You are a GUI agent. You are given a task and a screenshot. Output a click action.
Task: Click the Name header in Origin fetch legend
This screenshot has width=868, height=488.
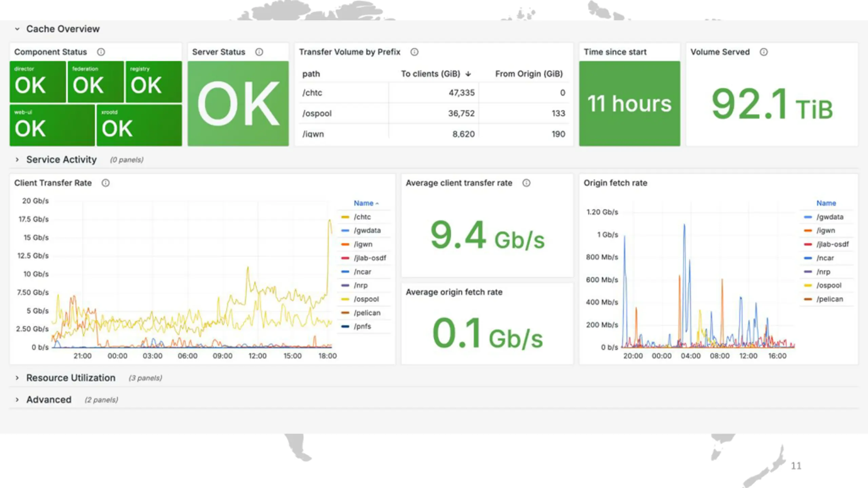[826, 203]
